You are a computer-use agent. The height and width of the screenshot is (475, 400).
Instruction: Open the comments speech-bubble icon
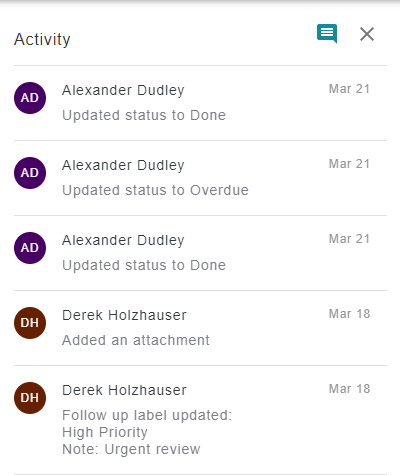pyautogui.click(x=327, y=34)
